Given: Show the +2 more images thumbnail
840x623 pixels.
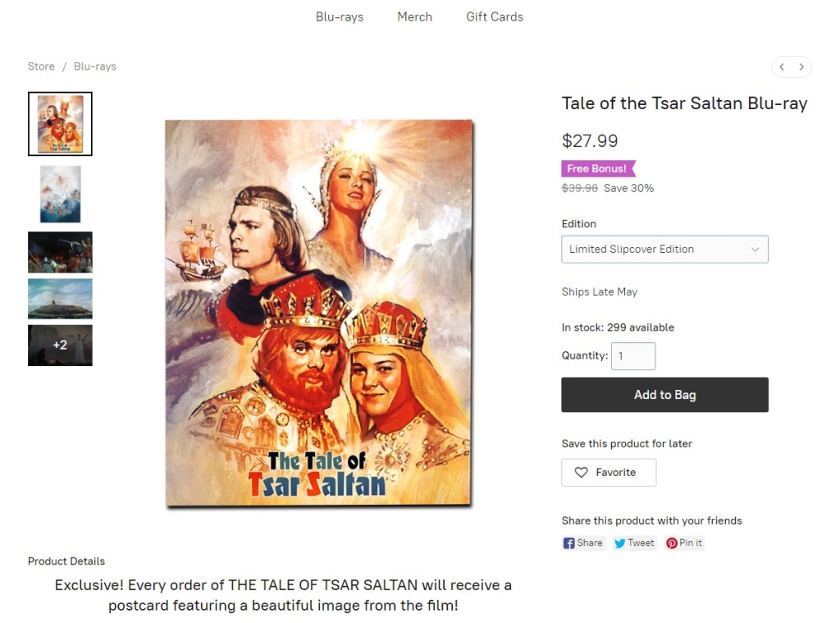Looking at the screenshot, I should (x=60, y=346).
